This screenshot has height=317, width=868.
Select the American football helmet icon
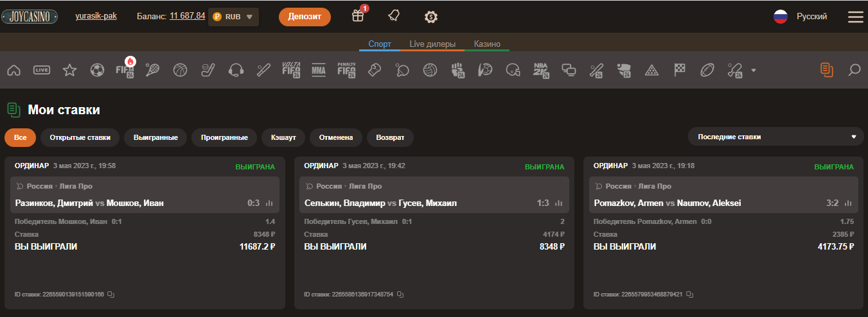click(x=513, y=70)
